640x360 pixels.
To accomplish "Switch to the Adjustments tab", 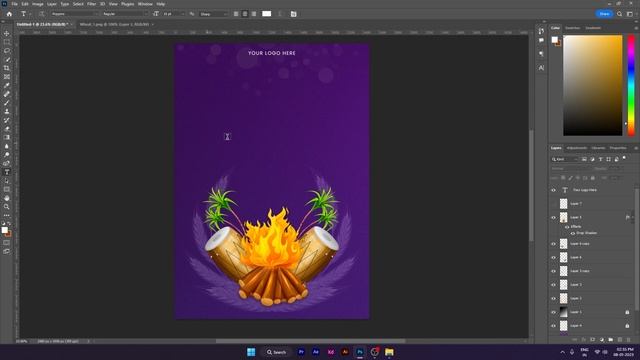I will [577, 148].
